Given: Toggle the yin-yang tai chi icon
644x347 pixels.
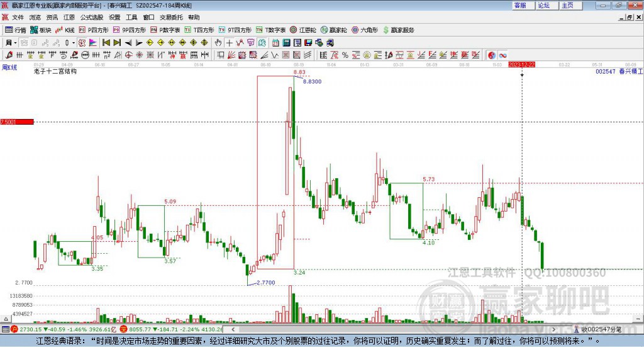Looking at the screenshot, I should pyautogui.click(x=492, y=55).
